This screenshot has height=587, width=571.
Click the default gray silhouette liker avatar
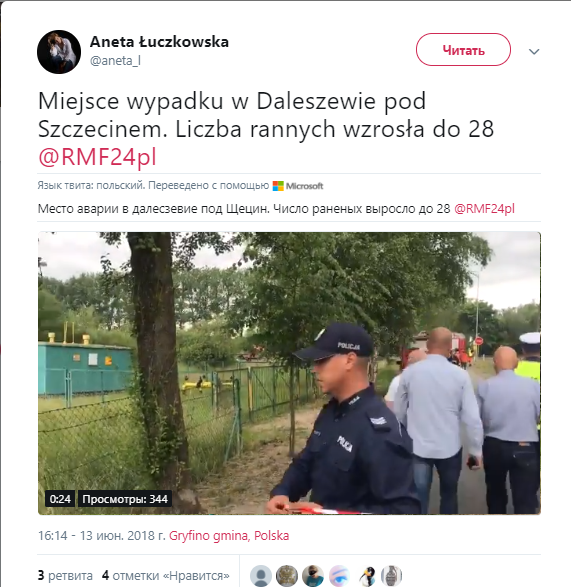pyautogui.click(x=261, y=576)
